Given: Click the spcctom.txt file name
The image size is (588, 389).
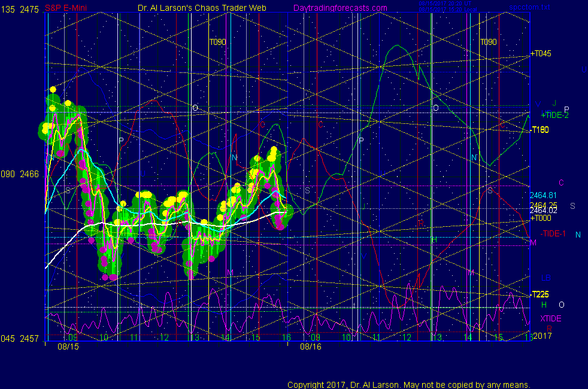Looking at the screenshot, I should [x=529, y=7].
